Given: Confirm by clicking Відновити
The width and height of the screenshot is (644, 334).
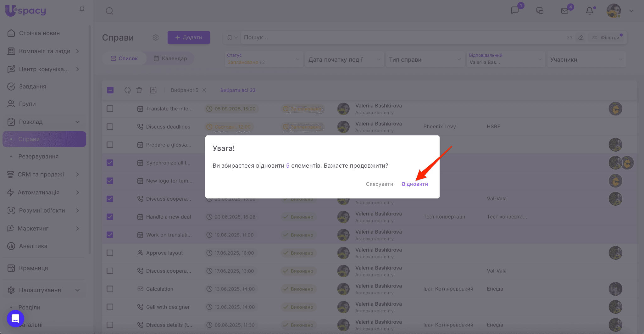Looking at the screenshot, I should pyautogui.click(x=415, y=184).
